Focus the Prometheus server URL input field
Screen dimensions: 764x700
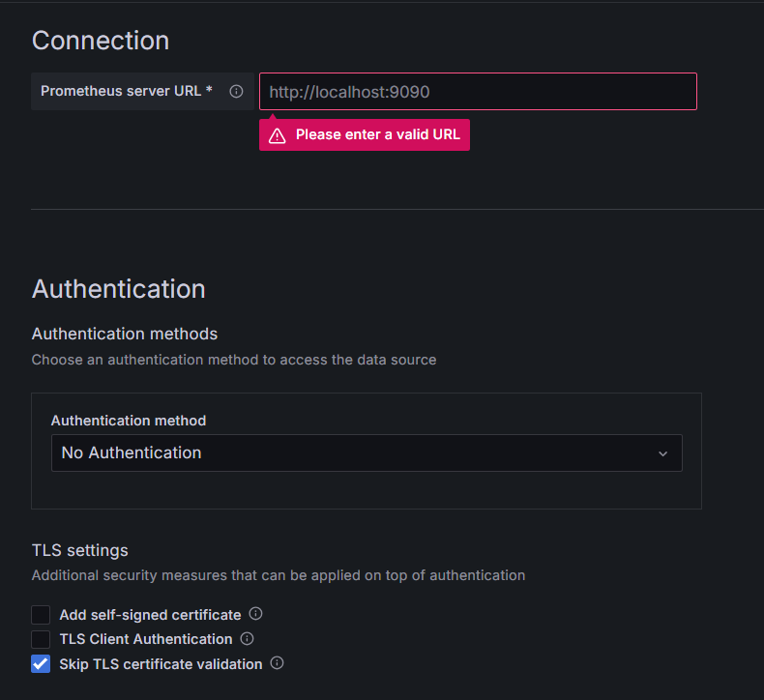(x=478, y=92)
